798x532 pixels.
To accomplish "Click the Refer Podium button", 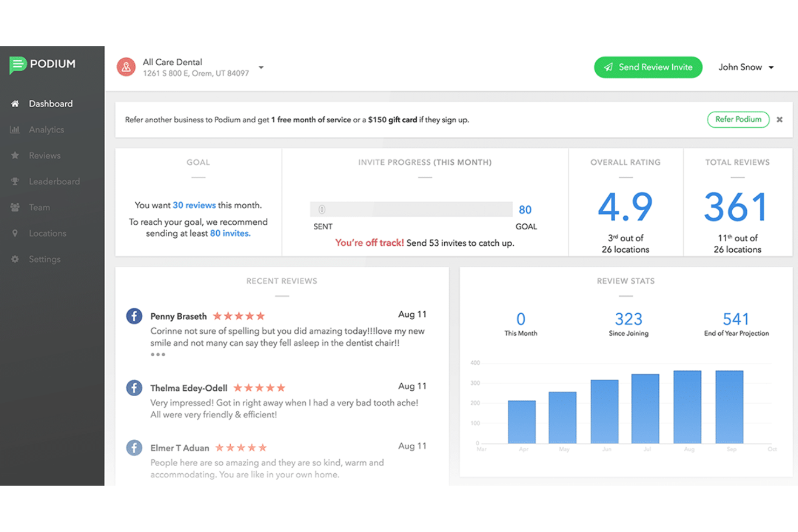I will click(738, 119).
